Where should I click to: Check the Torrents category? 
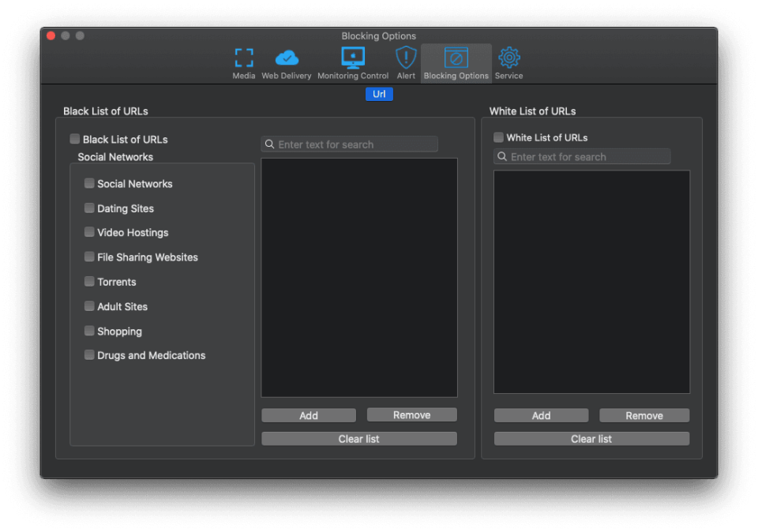(89, 281)
